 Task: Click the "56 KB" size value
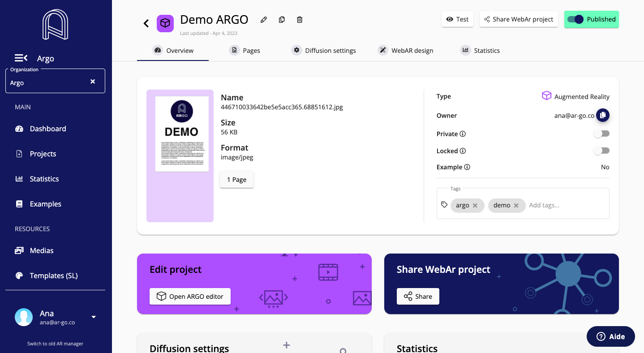(x=229, y=132)
